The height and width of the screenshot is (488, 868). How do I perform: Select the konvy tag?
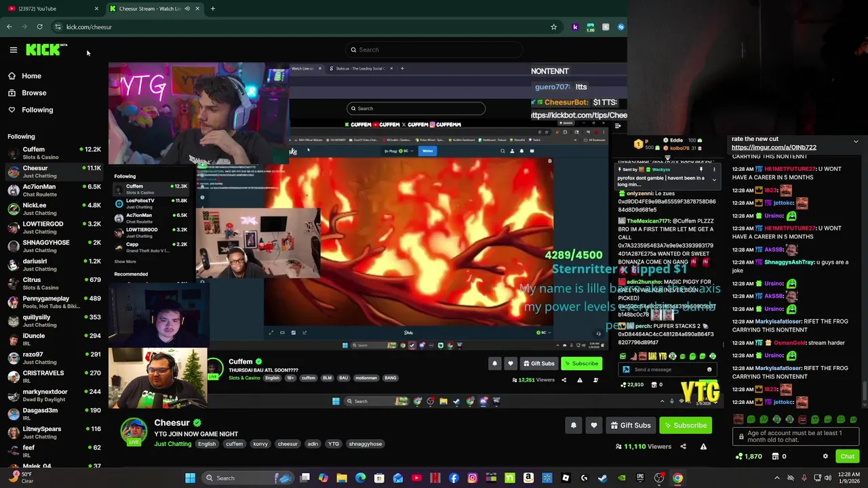tap(260, 444)
